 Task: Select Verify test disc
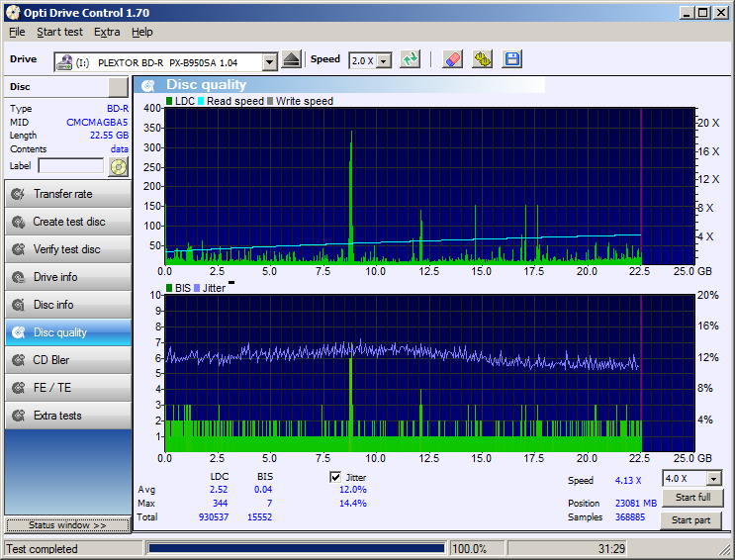coord(68,249)
